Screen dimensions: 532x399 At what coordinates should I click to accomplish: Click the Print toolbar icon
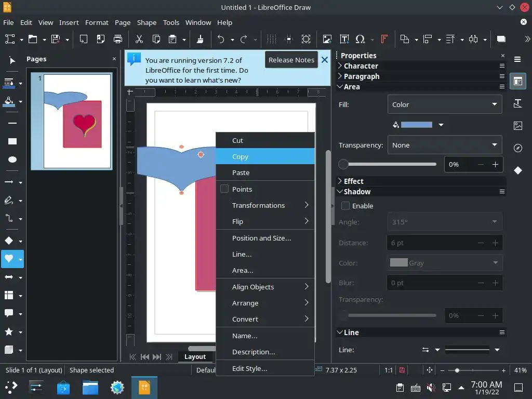coord(118,39)
